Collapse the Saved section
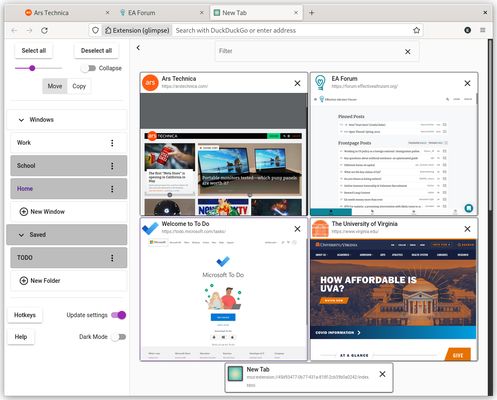 click(21, 235)
